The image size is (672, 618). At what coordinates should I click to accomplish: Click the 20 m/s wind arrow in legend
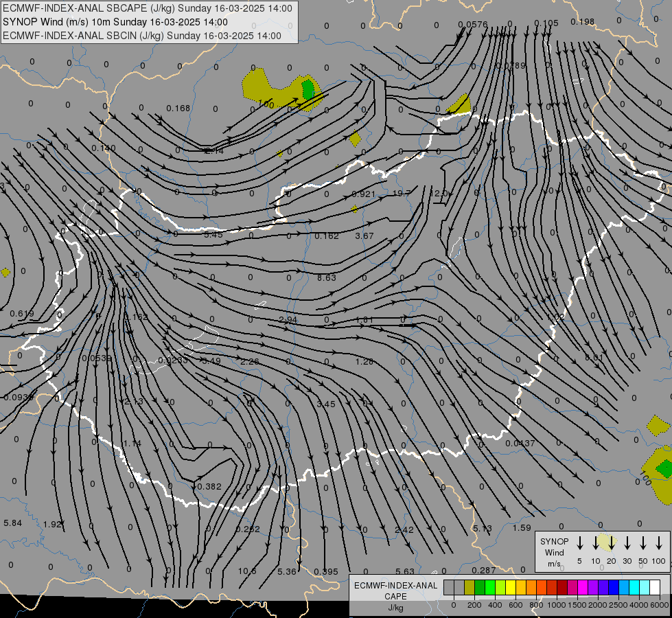pos(611,543)
